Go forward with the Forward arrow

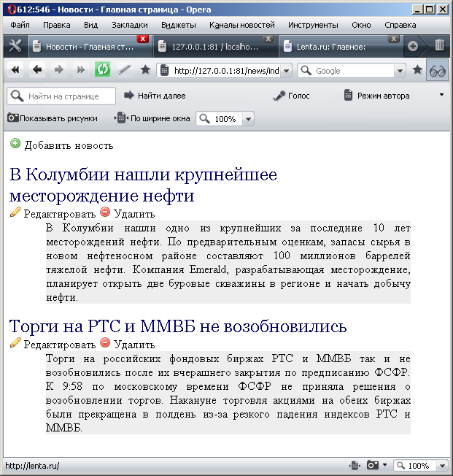(59, 70)
